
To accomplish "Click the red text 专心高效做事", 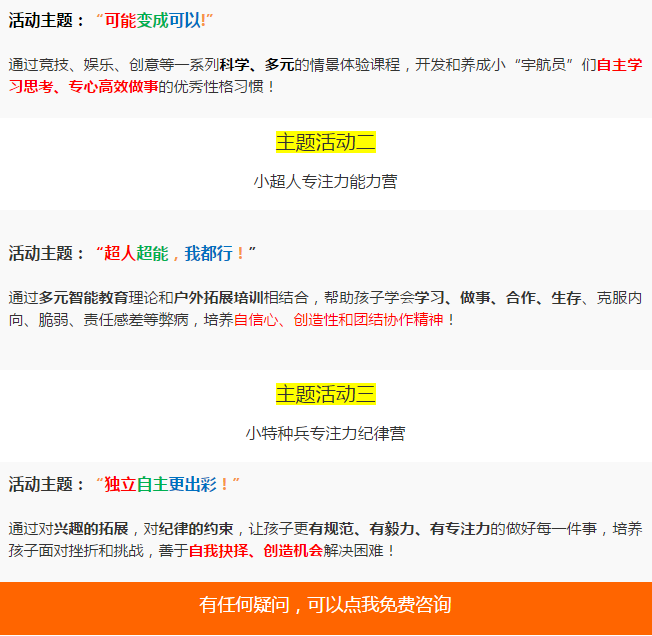I will click(x=114, y=87).
